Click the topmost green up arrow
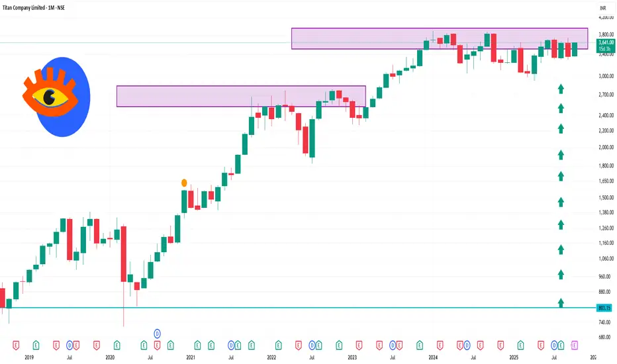Screen dimensions: 617x364 coord(561,88)
